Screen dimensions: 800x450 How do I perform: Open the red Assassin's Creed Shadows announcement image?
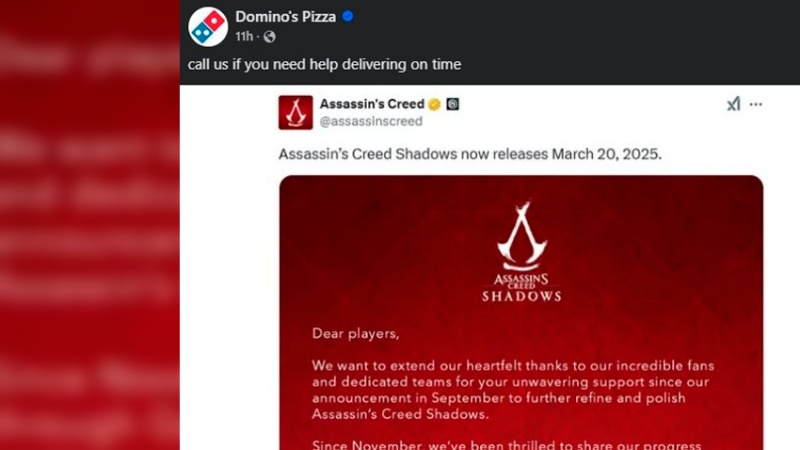click(x=521, y=312)
